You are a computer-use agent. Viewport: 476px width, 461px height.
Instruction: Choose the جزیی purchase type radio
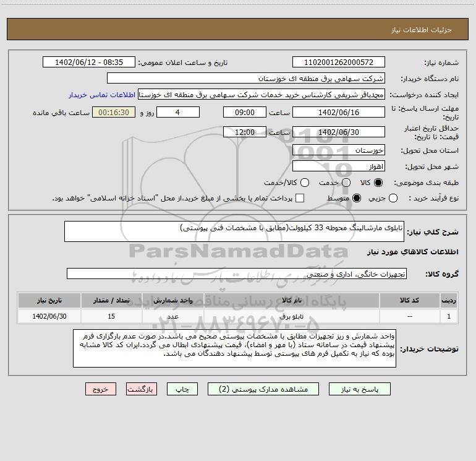(393, 198)
